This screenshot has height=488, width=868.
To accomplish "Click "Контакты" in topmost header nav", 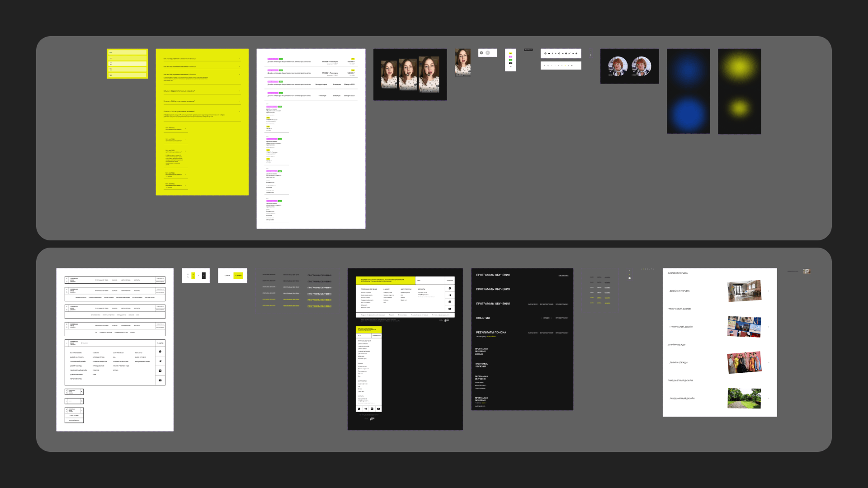I will tap(137, 280).
